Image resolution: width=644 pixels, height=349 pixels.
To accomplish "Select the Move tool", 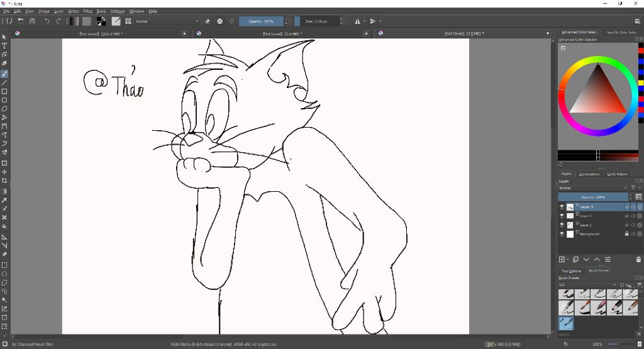I will 4,172.
